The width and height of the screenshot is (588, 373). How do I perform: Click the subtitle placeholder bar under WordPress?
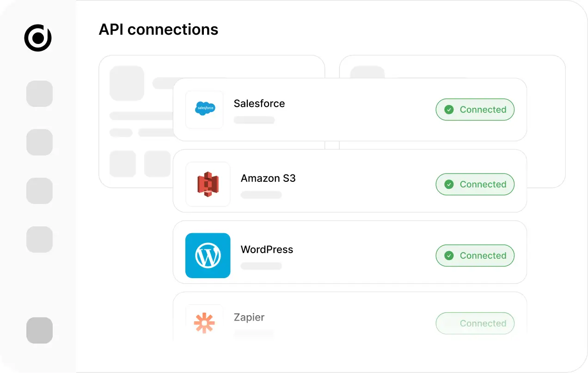coord(261,266)
